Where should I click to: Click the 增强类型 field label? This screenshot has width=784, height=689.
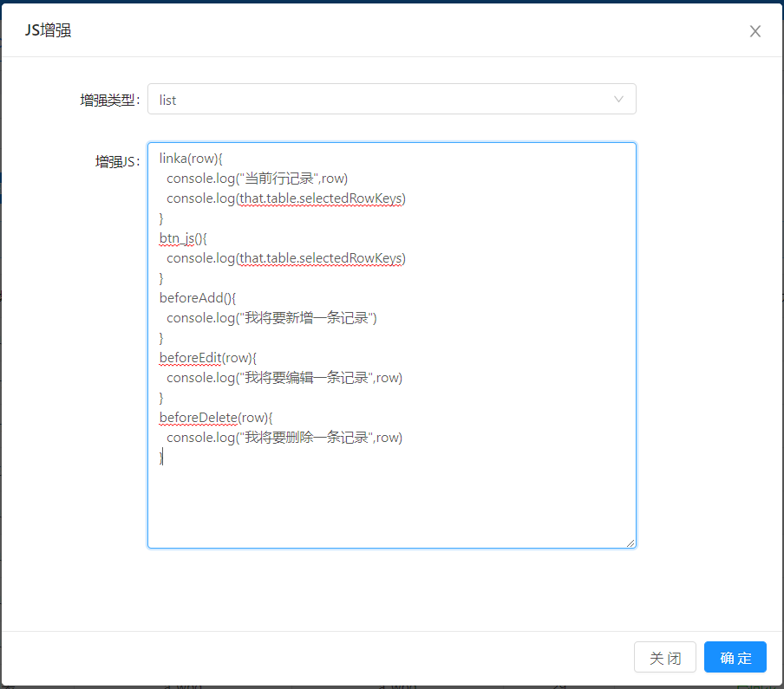(x=110, y=100)
